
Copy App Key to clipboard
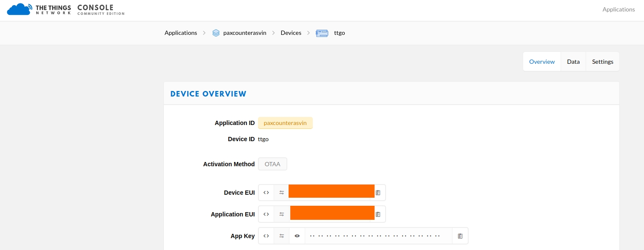460,236
